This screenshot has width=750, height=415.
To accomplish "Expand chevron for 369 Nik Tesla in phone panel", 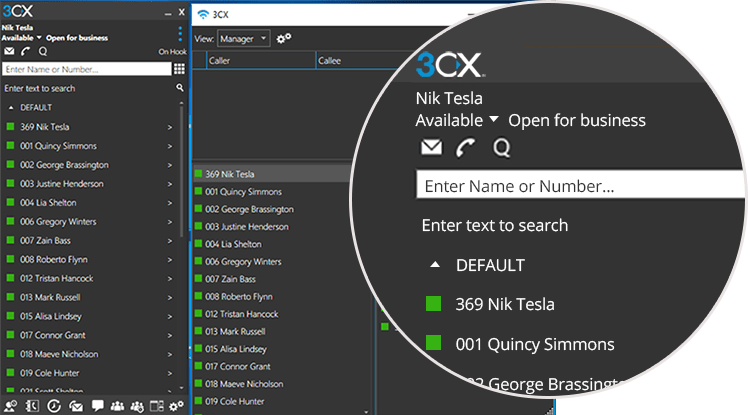I will point(170,127).
